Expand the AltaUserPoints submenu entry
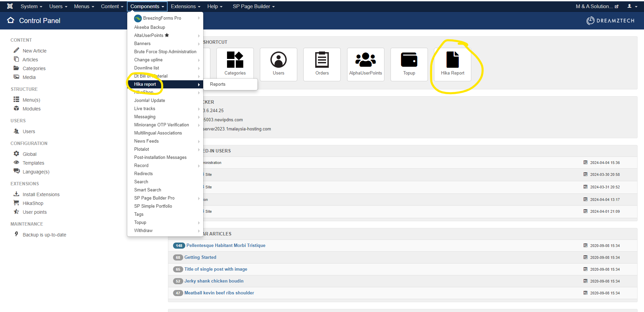This screenshot has height=312, width=644. pos(165,35)
